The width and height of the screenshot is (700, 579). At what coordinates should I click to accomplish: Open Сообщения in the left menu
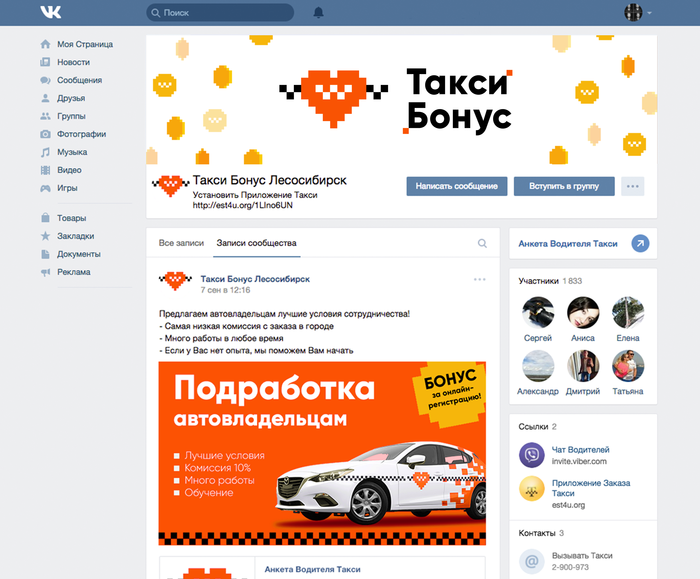(78, 80)
